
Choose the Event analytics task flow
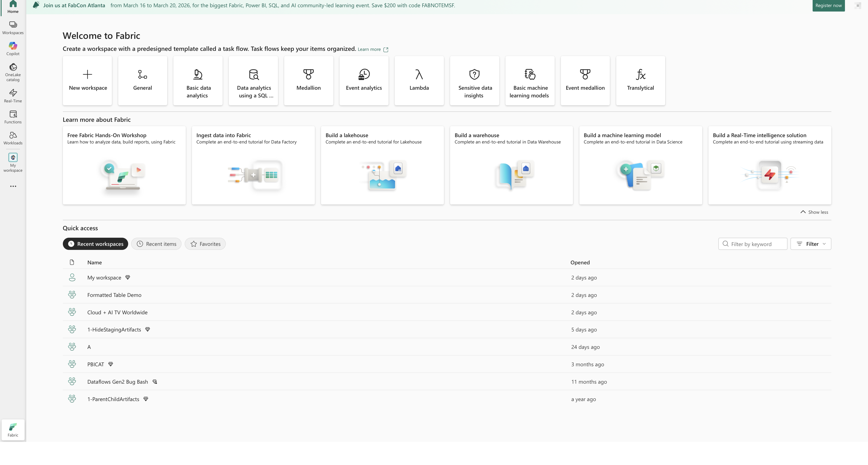click(364, 80)
